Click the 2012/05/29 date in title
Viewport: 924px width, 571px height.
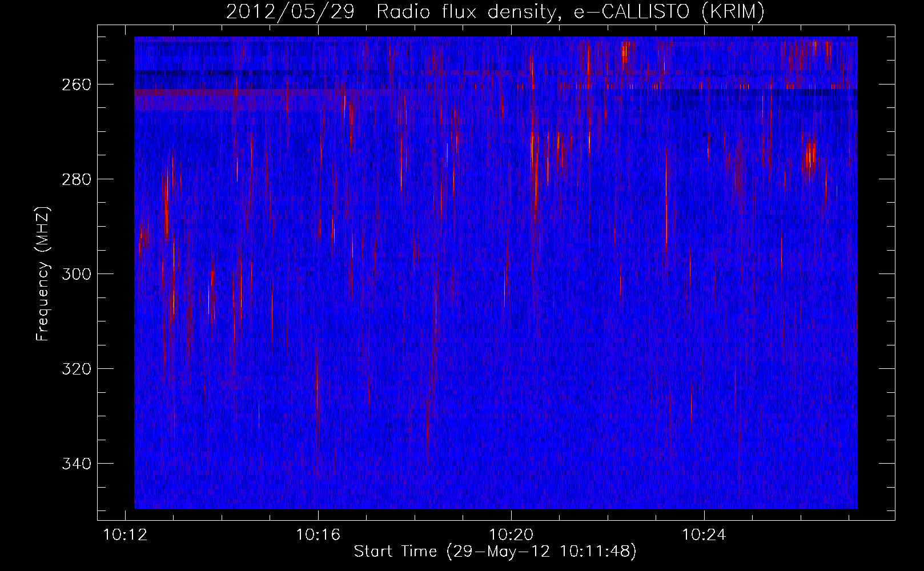click(290, 12)
